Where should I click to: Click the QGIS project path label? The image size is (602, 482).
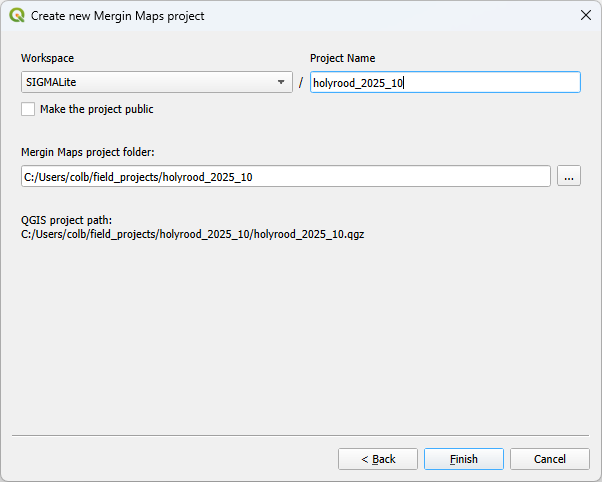(x=66, y=220)
